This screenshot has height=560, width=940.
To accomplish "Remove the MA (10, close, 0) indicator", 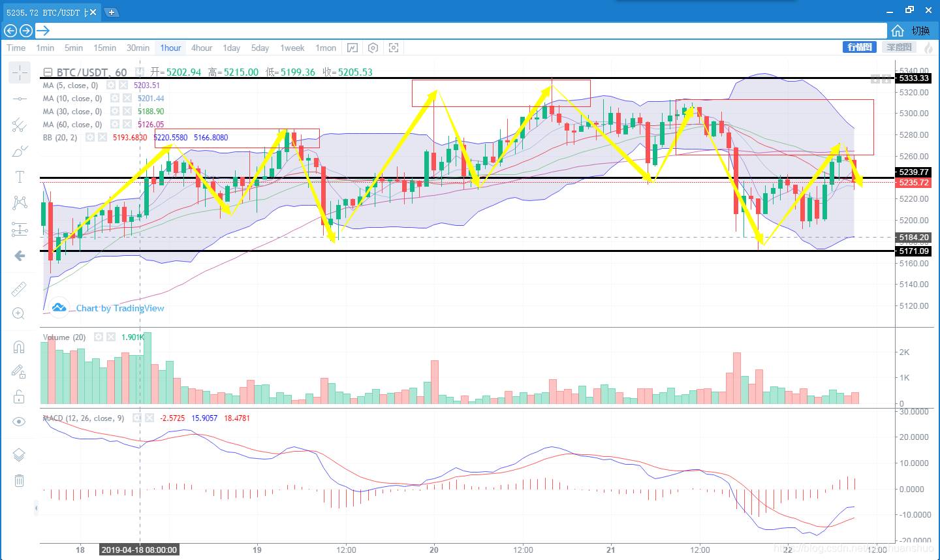I will [127, 99].
